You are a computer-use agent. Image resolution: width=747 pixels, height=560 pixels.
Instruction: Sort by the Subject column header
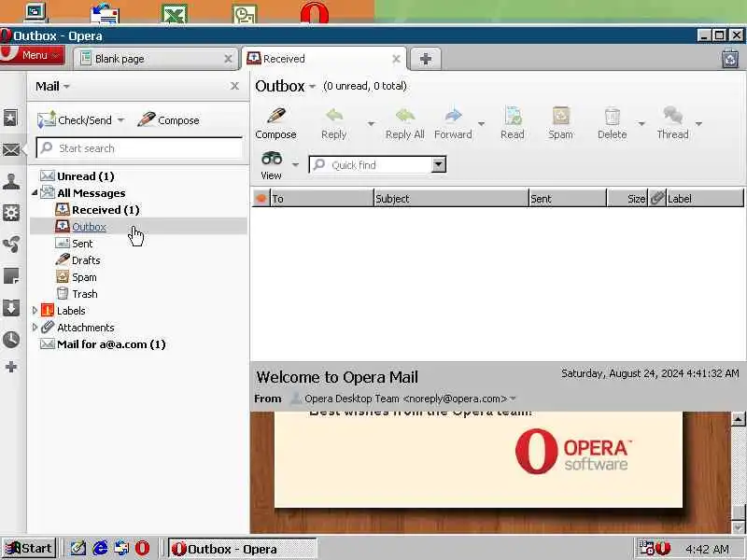[x=451, y=199]
